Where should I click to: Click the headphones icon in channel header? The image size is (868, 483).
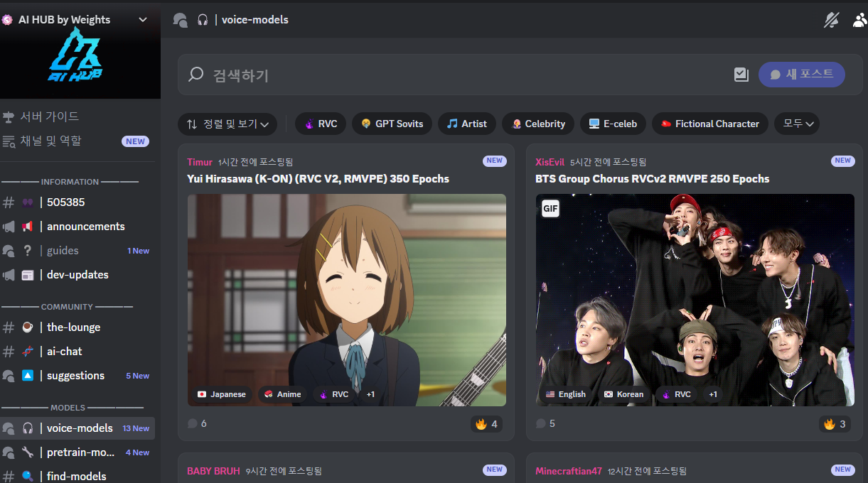click(x=203, y=20)
